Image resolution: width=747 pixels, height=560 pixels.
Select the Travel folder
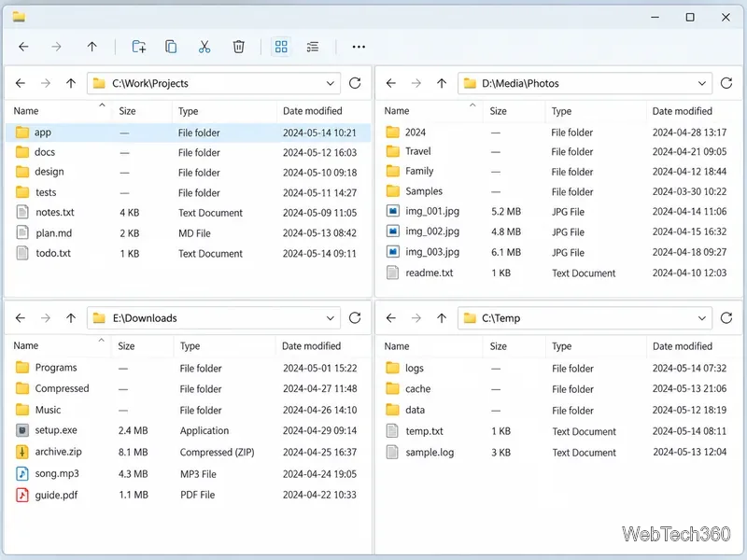558,151
